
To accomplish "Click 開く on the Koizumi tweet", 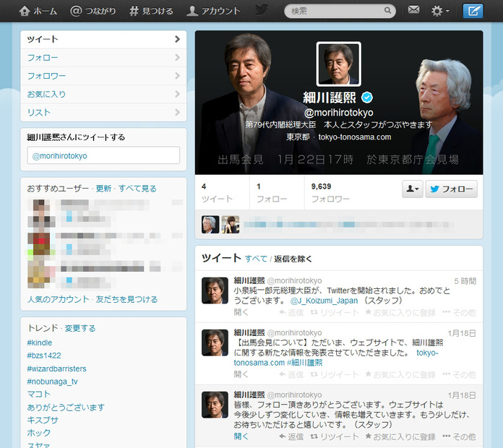I will click(241, 312).
